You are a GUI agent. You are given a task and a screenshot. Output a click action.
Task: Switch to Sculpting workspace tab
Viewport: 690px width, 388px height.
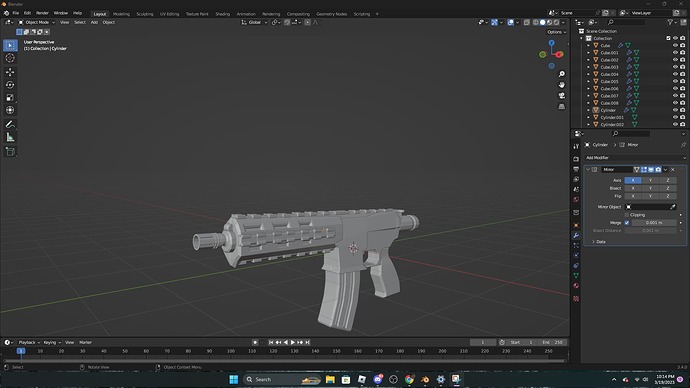[145, 14]
